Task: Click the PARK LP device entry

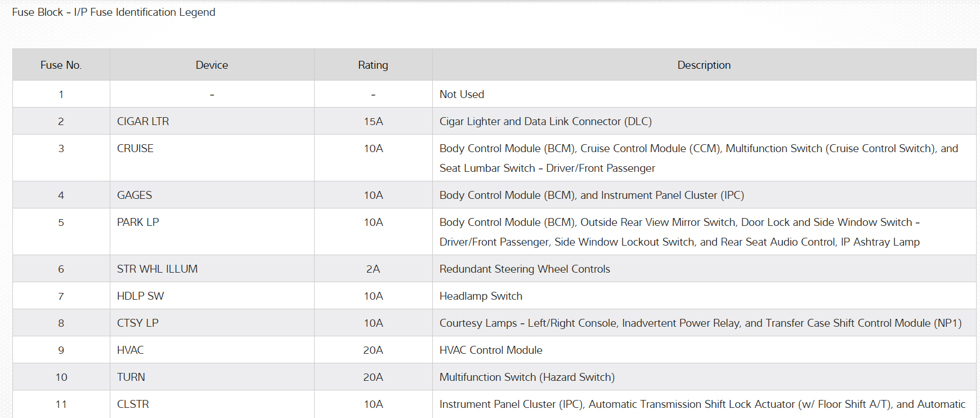Action: tap(138, 223)
